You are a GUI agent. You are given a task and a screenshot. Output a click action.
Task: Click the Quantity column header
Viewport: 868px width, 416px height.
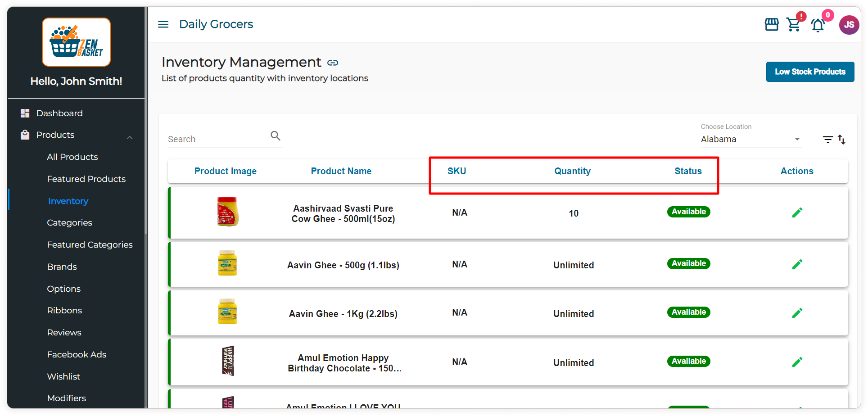(572, 171)
